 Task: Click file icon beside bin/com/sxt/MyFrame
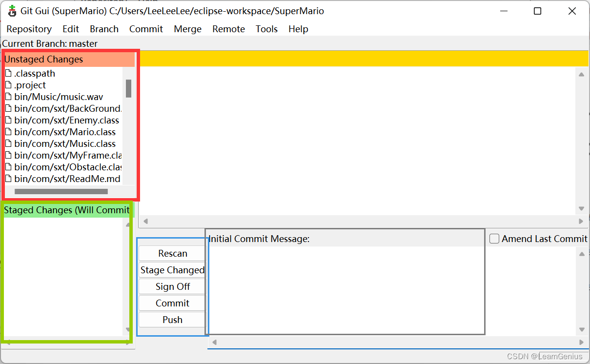[x=8, y=156]
